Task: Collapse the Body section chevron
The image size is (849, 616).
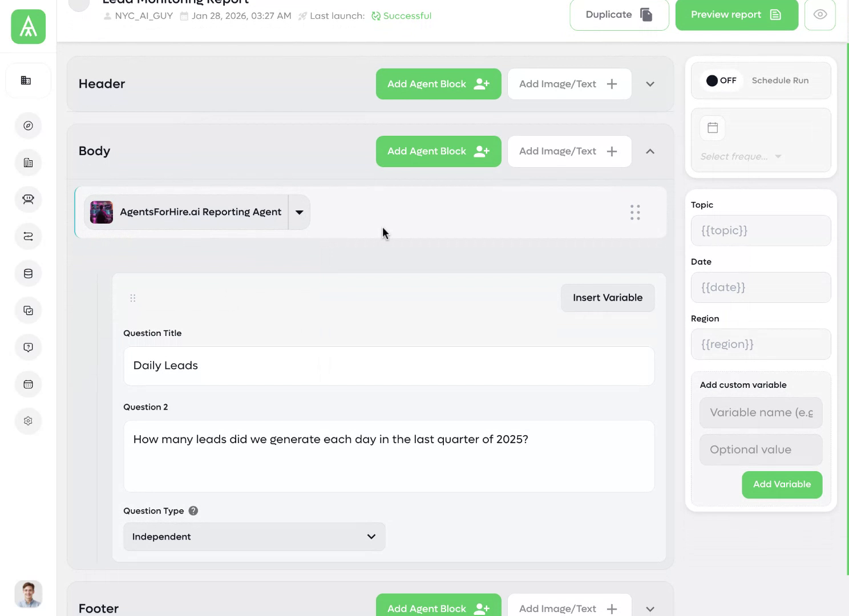Action: (650, 151)
